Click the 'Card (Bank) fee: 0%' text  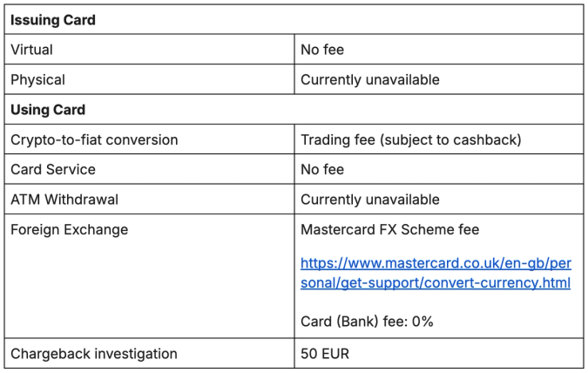click(x=367, y=322)
